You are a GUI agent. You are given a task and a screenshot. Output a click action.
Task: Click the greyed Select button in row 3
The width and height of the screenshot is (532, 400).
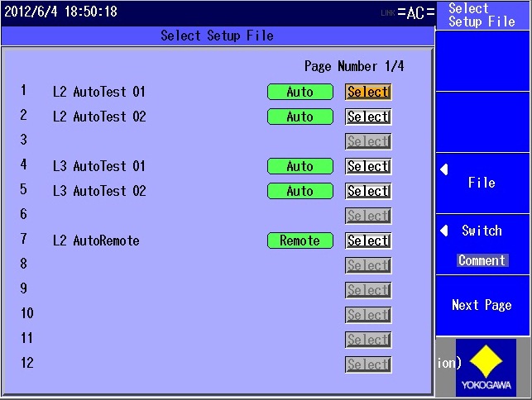(368, 141)
